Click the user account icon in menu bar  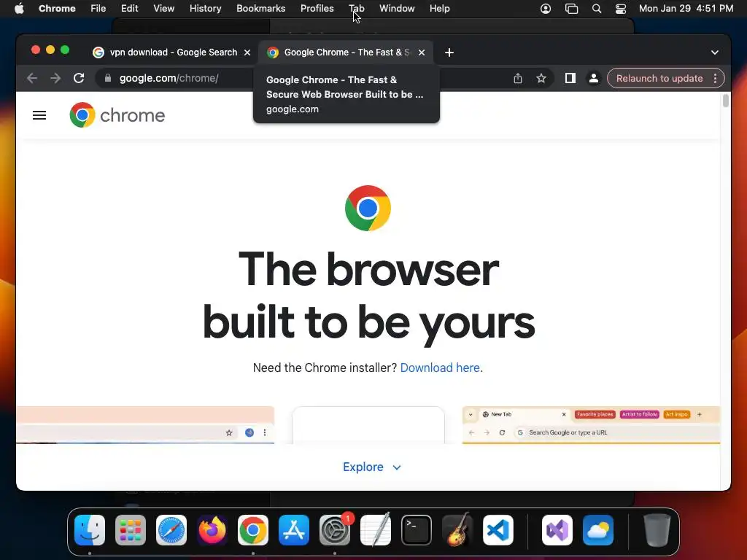[546, 9]
